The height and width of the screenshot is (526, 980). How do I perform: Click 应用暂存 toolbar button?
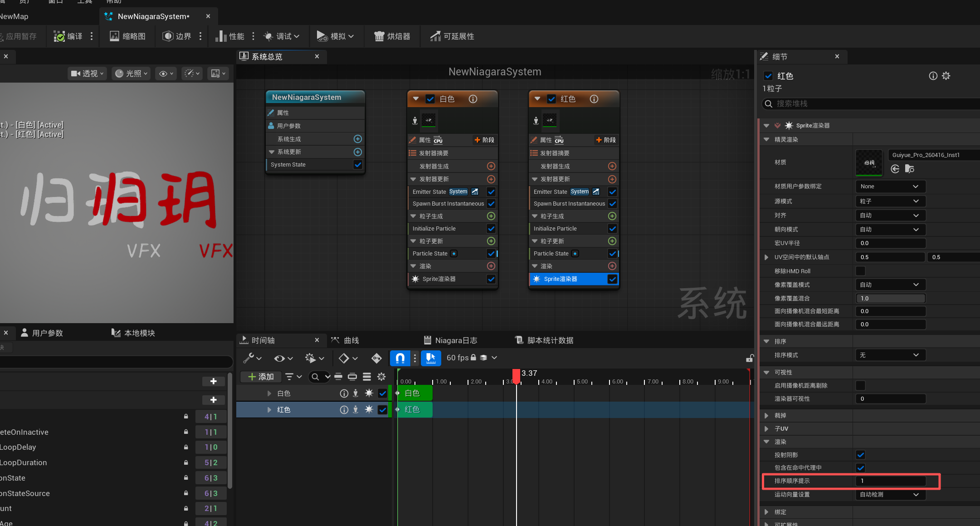18,36
